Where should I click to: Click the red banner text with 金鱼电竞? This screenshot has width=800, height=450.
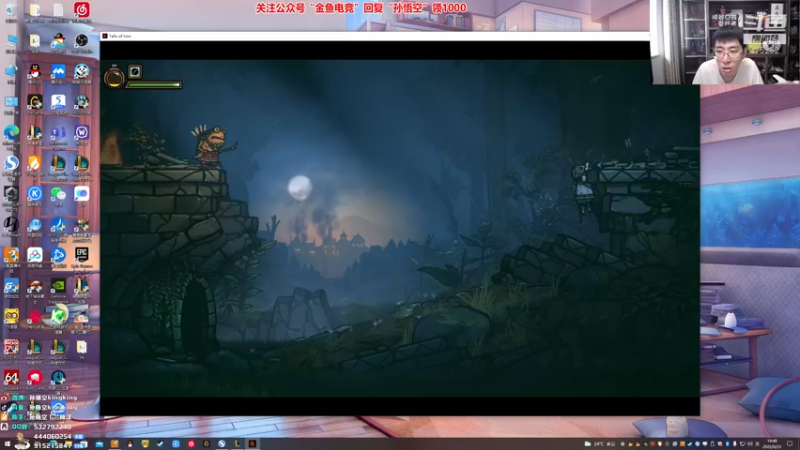[361, 8]
